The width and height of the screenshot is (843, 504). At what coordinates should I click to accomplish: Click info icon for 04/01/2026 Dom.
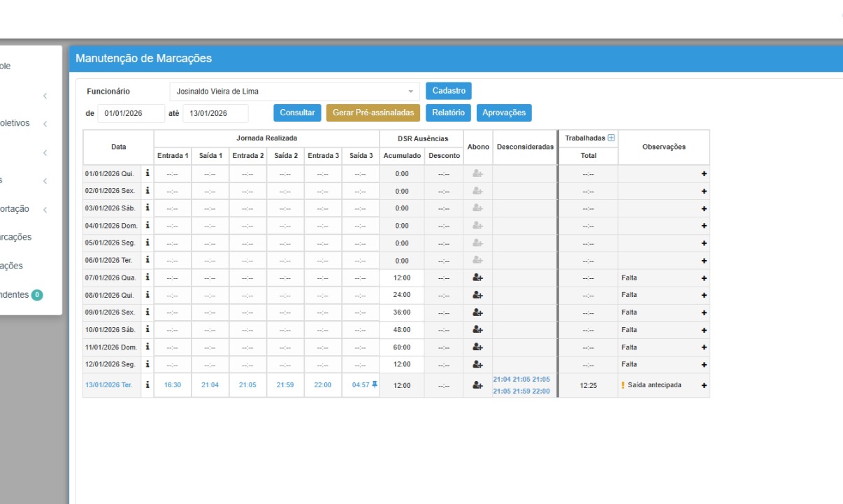tap(147, 225)
